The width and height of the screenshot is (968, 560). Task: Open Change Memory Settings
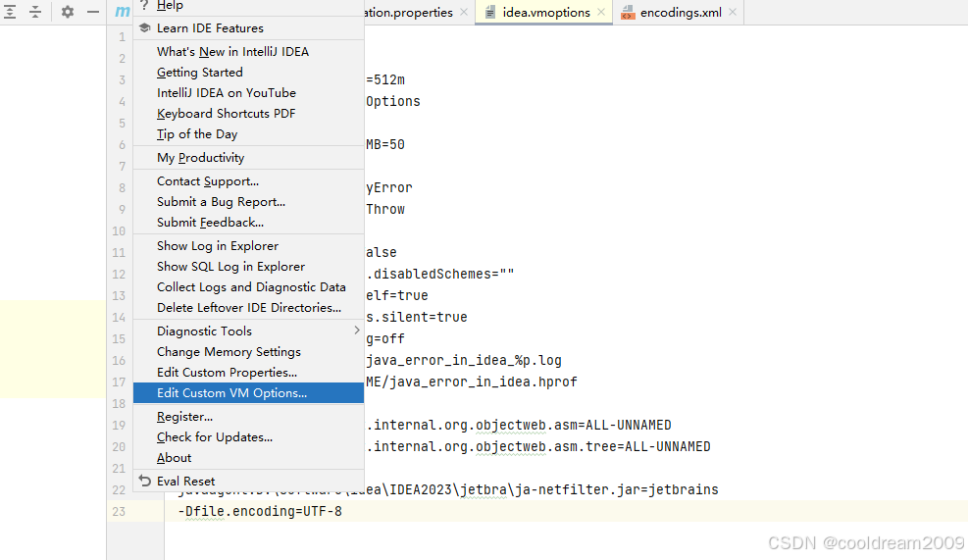click(x=248, y=352)
